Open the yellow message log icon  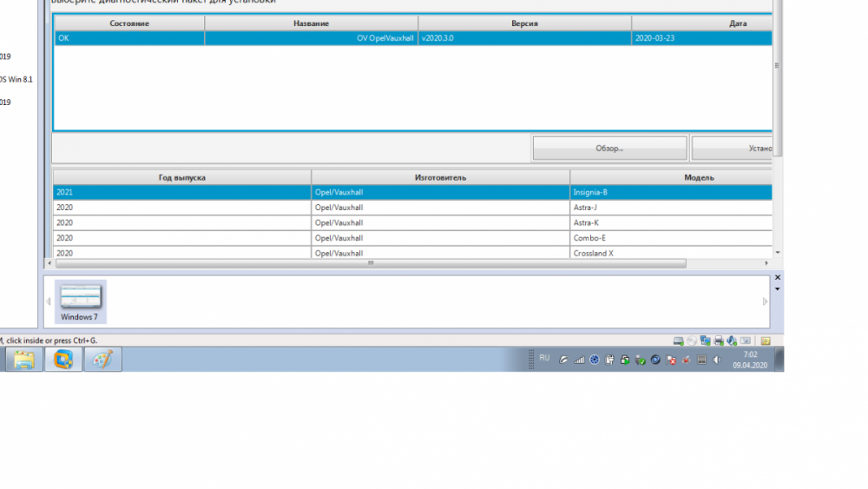(x=766, y=341)
